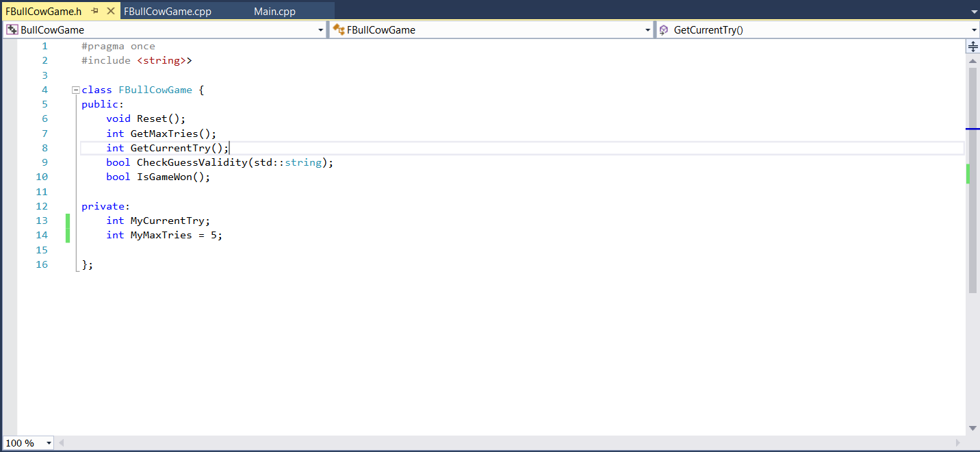Open the method navigation dropdown
The image size is (980, 452).
pos(974,29)
